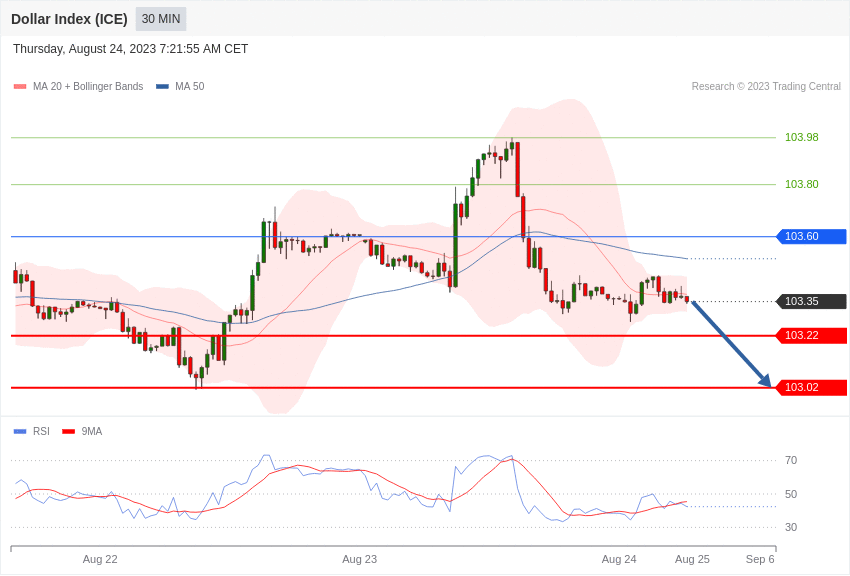Click the Research © 2023 Trading Central credit
850x576 pixels.
766,86
